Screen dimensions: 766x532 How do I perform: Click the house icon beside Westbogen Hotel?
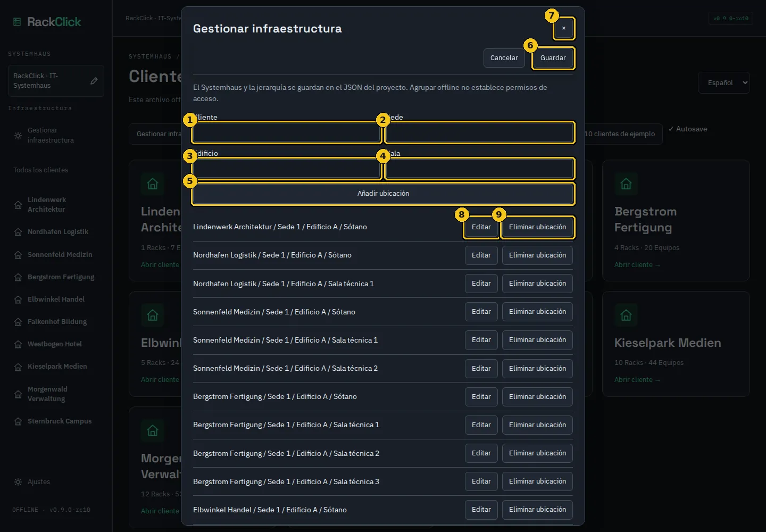18,344
